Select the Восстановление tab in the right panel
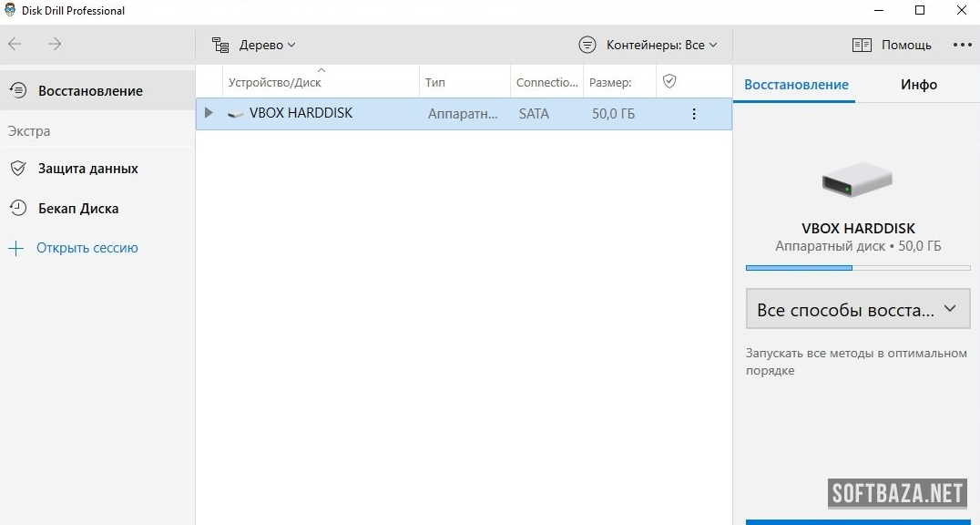980x525 pixels. (x=796, y=85)
